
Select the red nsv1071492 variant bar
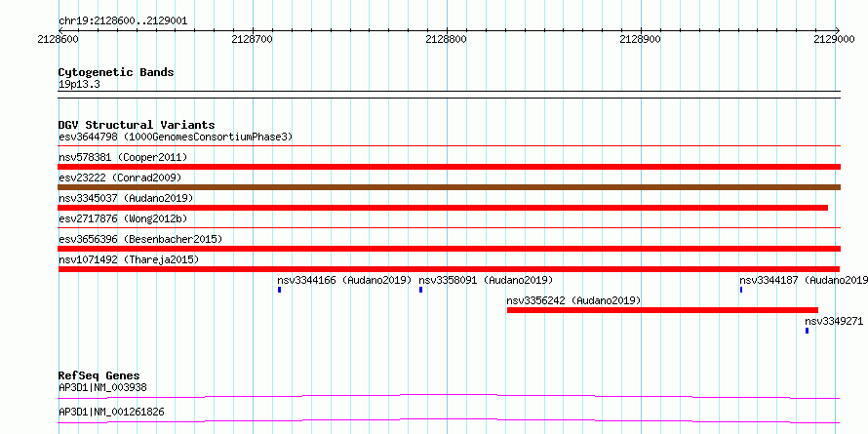pos(449,269)
